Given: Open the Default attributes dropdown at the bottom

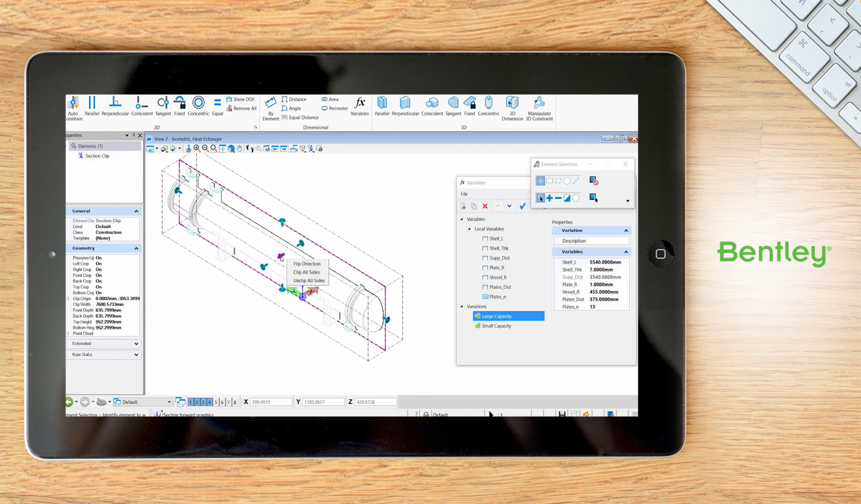Looking at the screenshot, I should [x=169, y=402].
